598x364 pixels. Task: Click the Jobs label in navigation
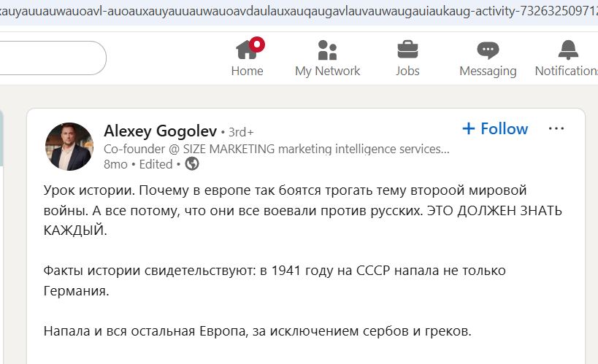(x=407, y=71)
